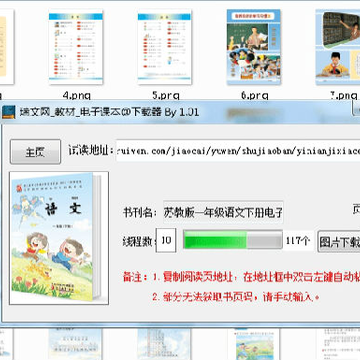The image size is (360, 360).
Task: Click the 7.png file name label
Action: [x=343, y=96]
